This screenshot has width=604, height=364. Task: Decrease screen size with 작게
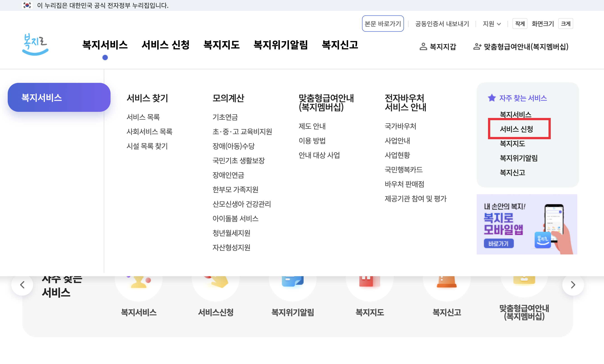point(520,24)
